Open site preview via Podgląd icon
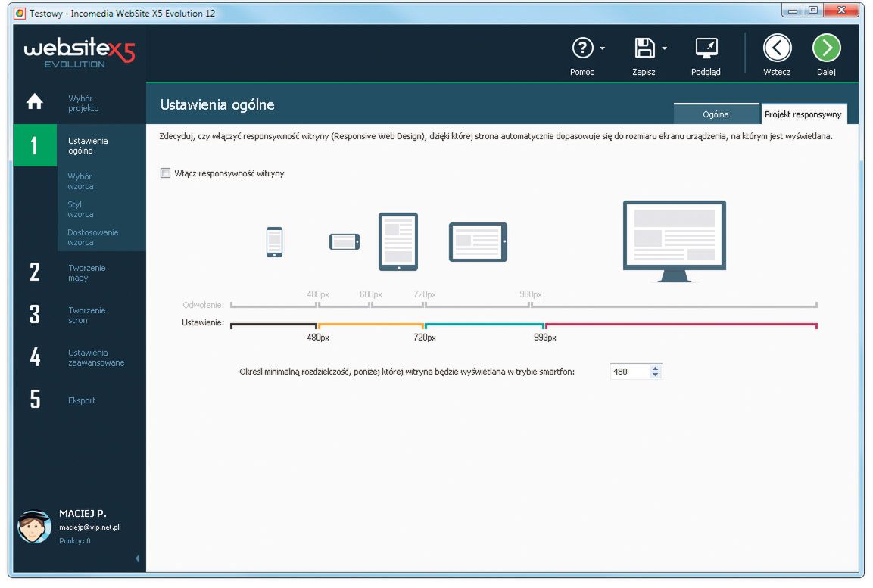The image size is (873, 588). coord(706,48)
